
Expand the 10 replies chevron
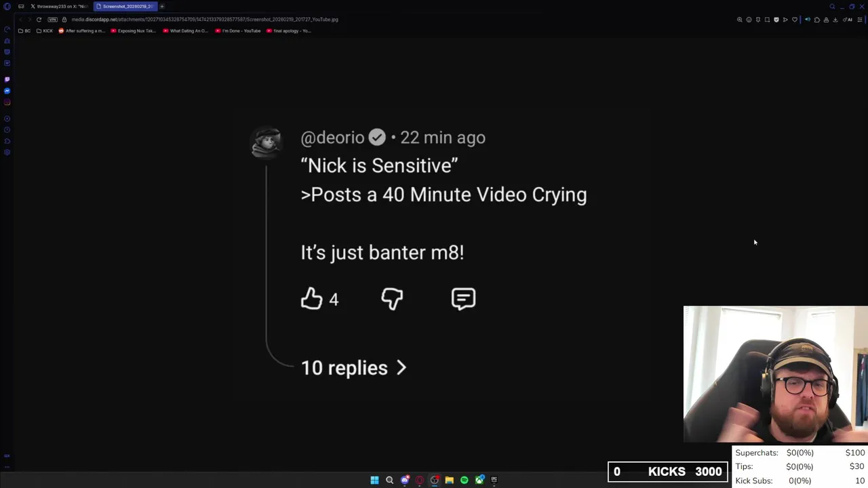point(401,368)
